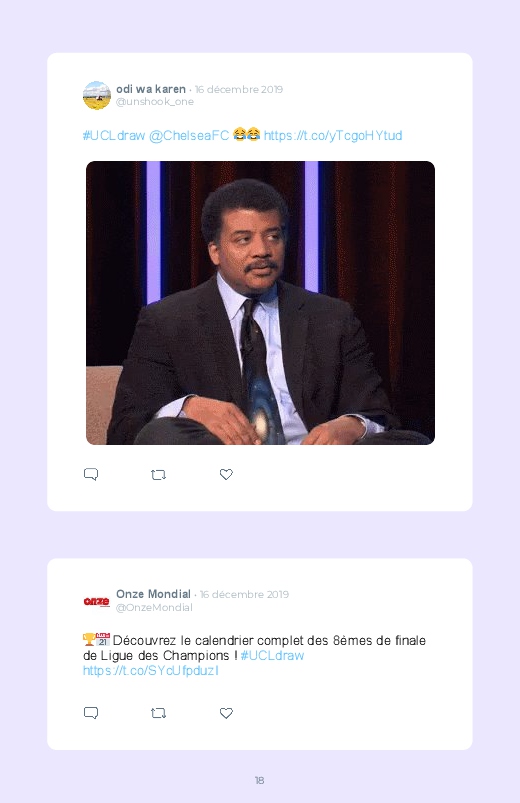Image resolution: width=520 pixels, height=803 pixels.
Task: Click the odi wa karen display name
Action: point(151,89)
